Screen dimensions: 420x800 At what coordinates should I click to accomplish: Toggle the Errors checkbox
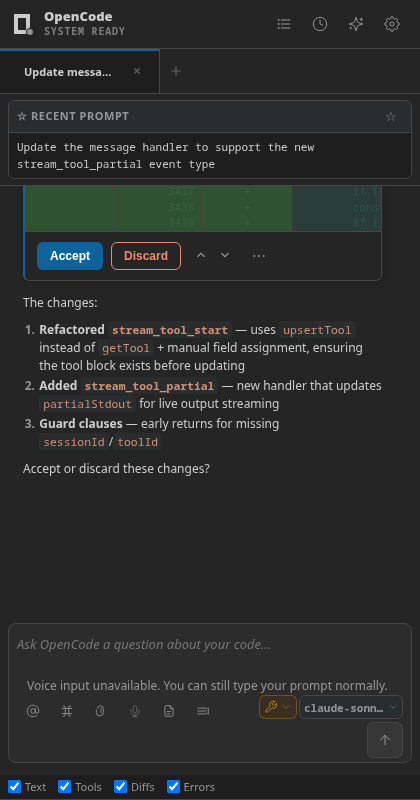pyautogui.click(x=174, y=786)
